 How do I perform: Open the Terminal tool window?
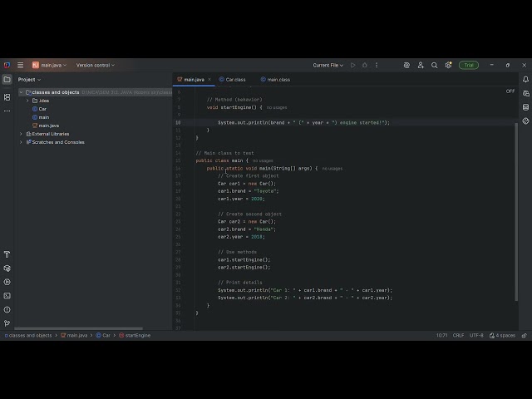click(x=7, y=296)
